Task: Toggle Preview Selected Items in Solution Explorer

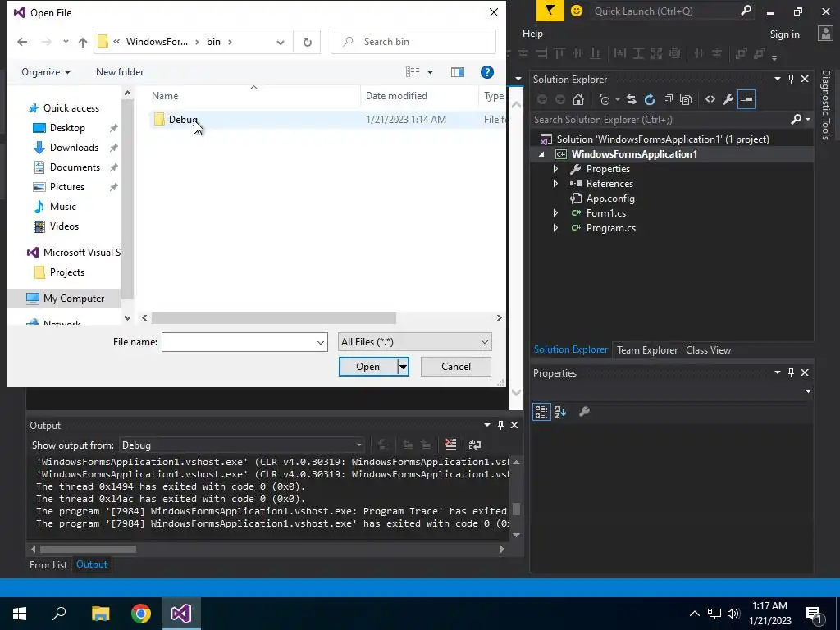Action: coord(746,99)
